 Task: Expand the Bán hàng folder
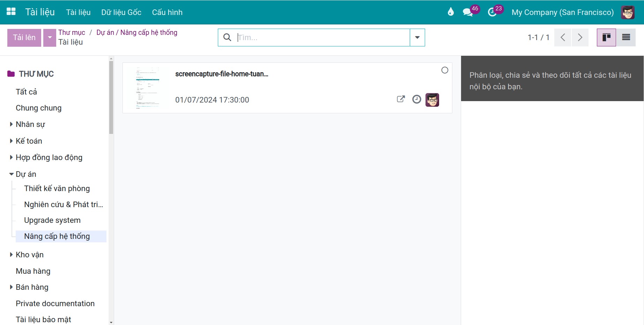(11, 287)
